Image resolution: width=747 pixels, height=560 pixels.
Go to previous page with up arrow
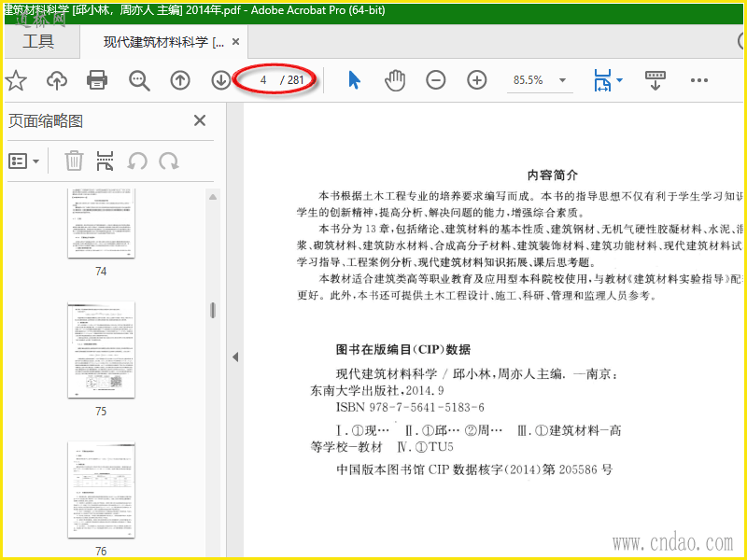pos(180,80)
